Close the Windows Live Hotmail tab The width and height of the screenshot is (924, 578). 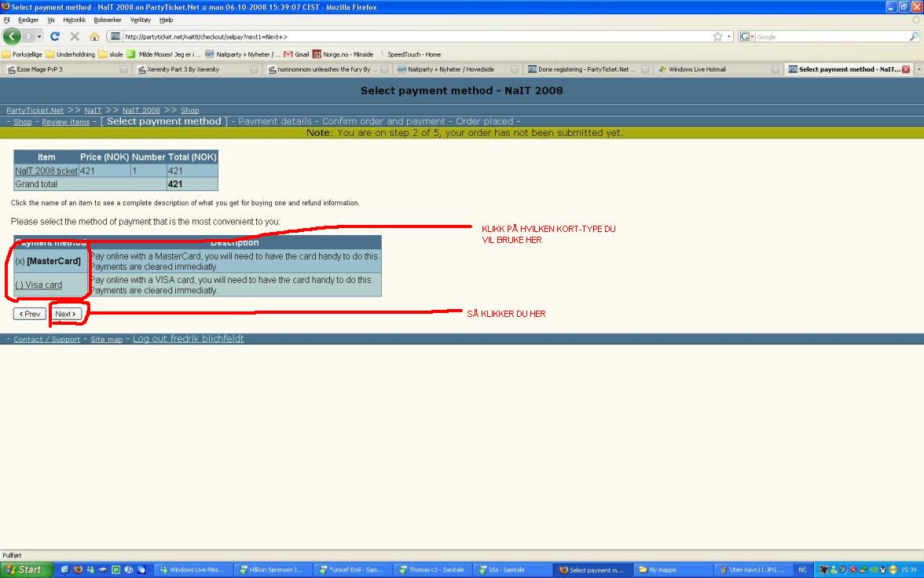[x=775, y=69]
